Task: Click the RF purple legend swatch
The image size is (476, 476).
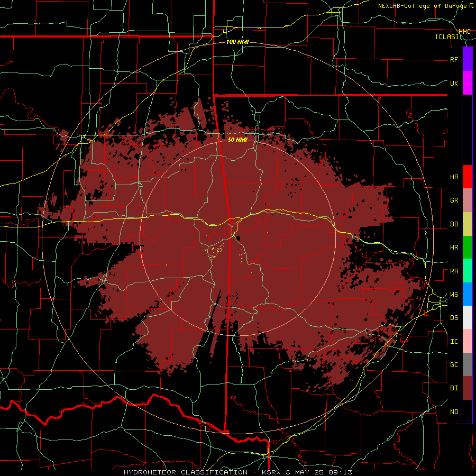Action: pyautogui.click(x=467, y=59)
